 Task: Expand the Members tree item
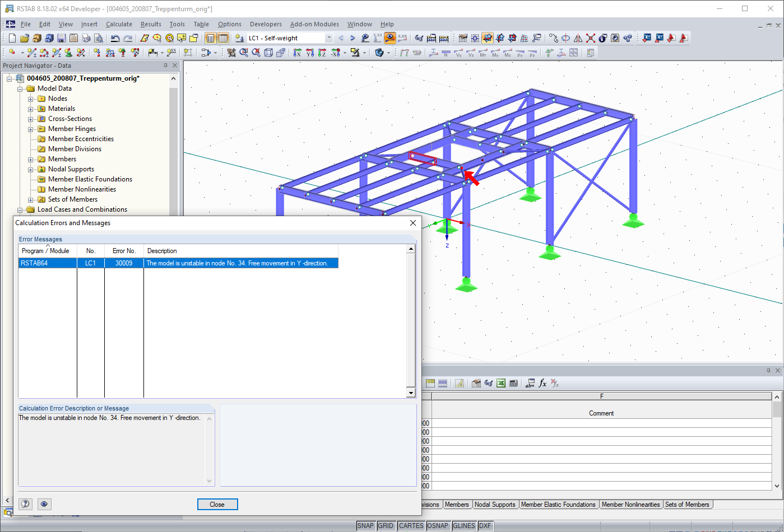[x=31, y=160]
